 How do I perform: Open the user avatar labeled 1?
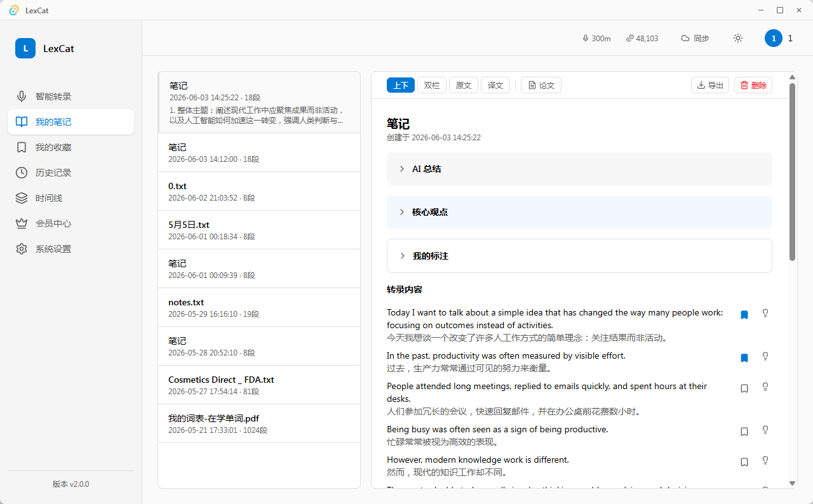[774, 38]
